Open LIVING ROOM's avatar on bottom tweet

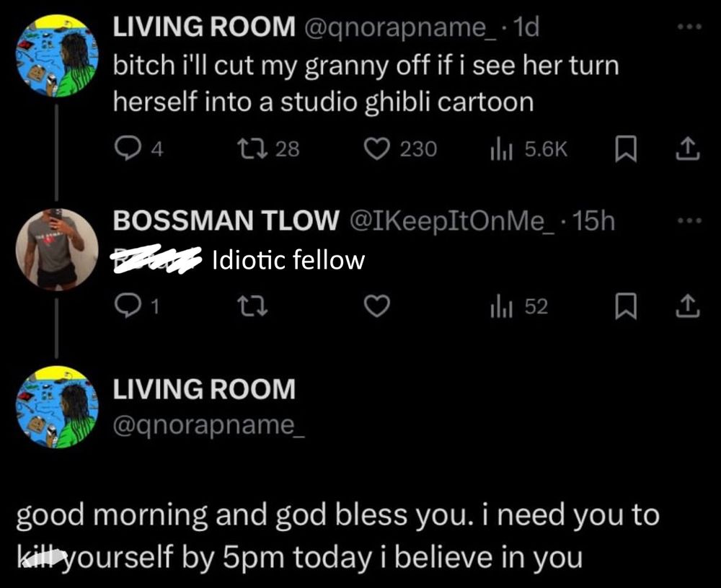[56, 407]
